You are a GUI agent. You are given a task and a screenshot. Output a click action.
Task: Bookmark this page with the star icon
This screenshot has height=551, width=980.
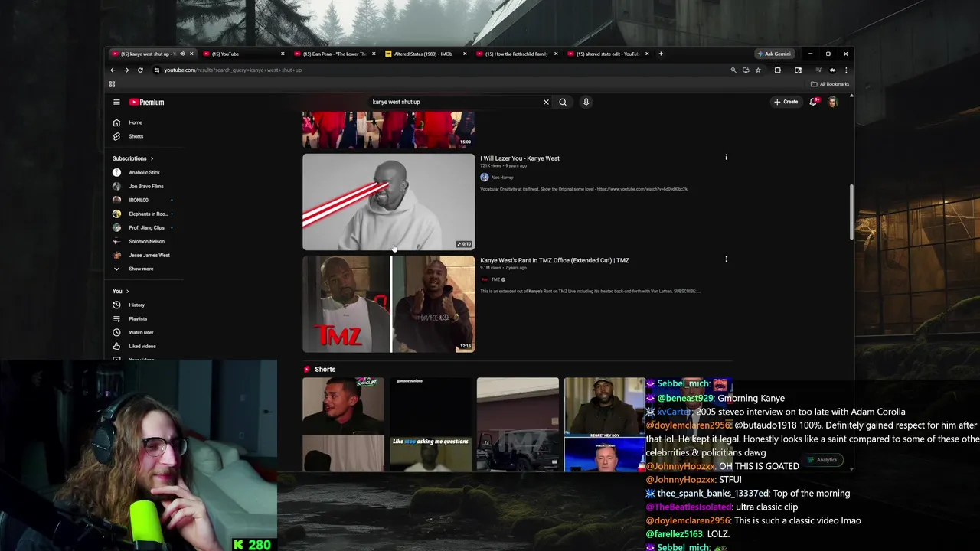pos(758,70)
